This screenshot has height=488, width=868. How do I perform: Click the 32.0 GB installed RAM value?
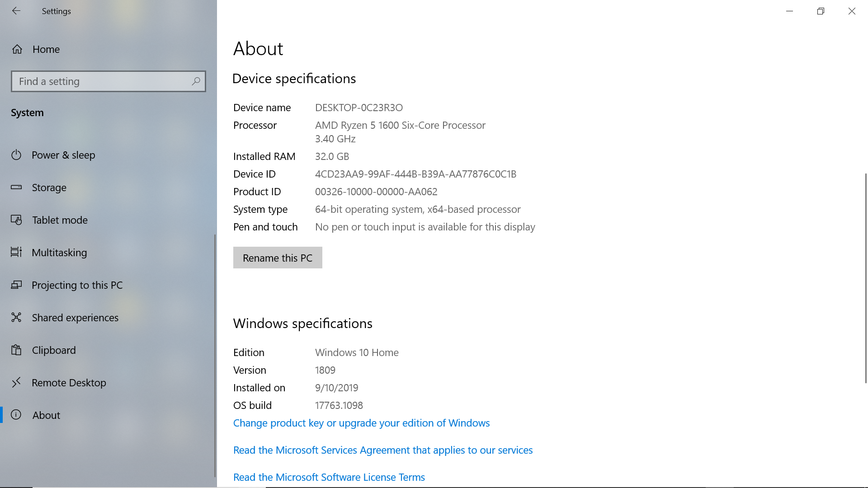pos(332,156)
